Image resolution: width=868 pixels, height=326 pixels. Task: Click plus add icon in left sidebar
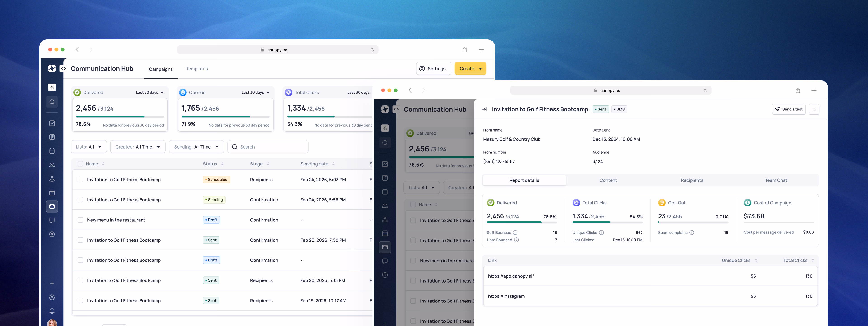tap(52, 283)
